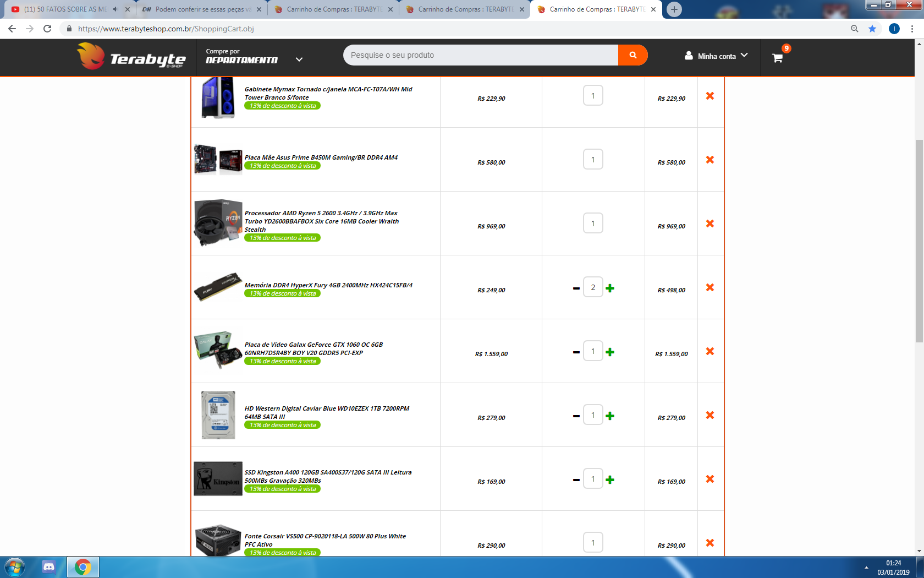Click the Asus motherboard thumbnail
This screenshot has width=924, height=578.
tap(218, 159)
